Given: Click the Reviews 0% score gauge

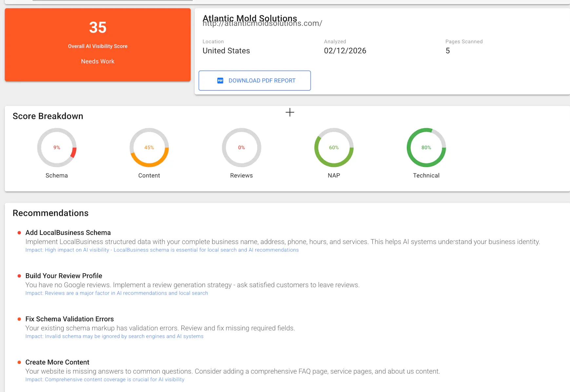Looking at the screenshot, I should (x=241, y=148).
